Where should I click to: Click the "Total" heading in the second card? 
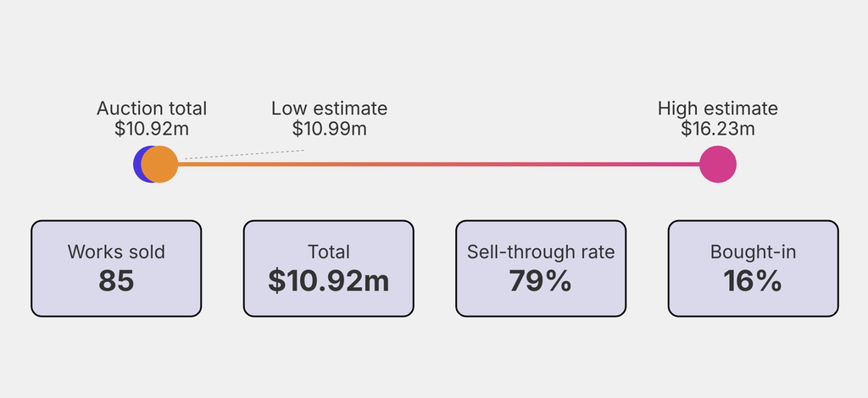coord(329,252)
